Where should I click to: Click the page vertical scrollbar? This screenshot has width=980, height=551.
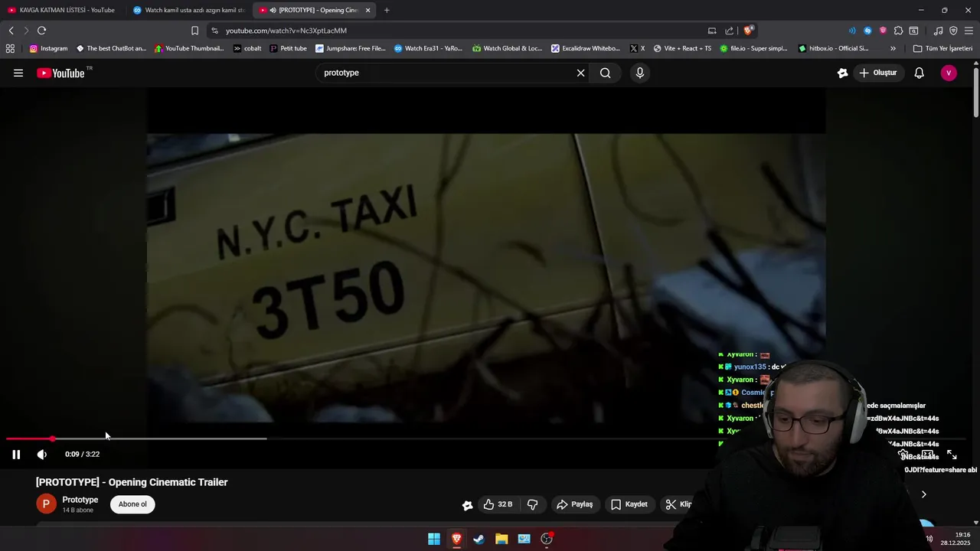point(976,92)
